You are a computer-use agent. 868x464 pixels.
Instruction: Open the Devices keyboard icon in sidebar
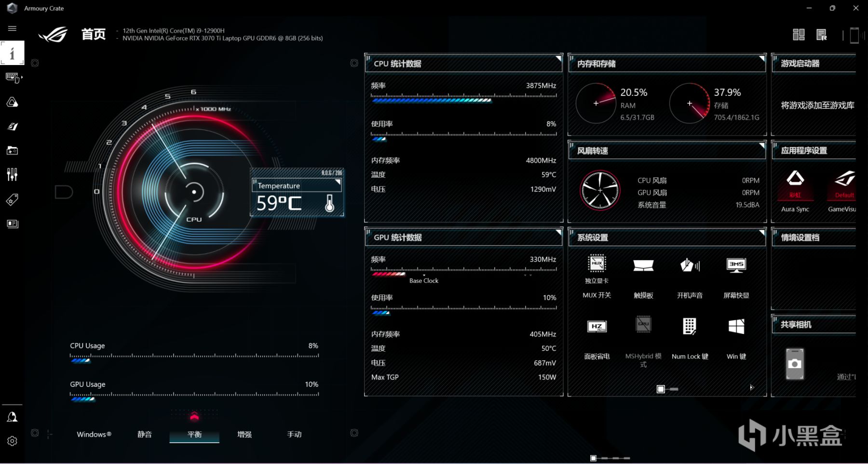(x=13, y=78)
